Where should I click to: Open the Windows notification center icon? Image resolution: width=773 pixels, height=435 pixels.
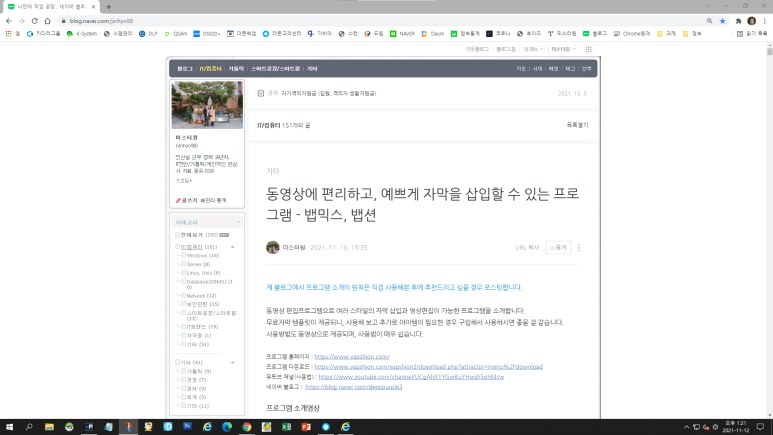[760, 427]
